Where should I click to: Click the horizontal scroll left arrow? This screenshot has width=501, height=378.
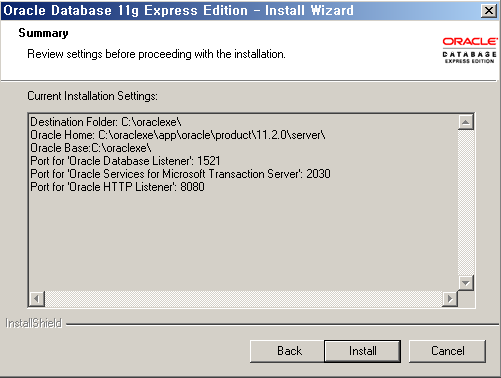pos(37,299)
